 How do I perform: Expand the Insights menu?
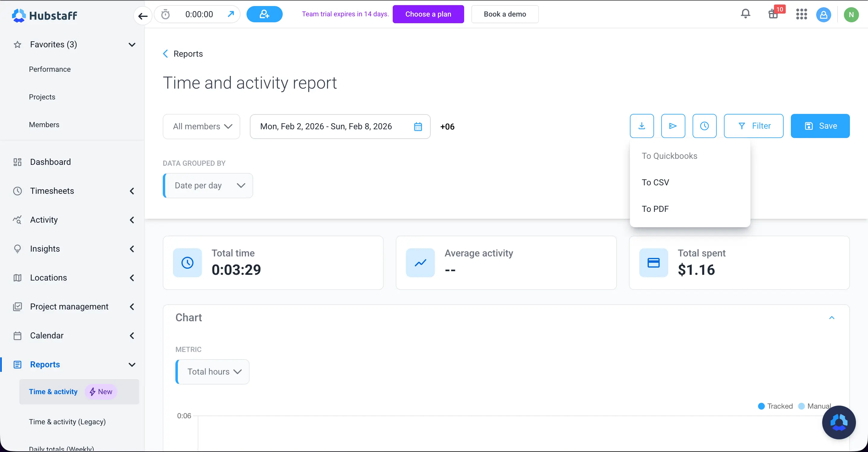132,249
